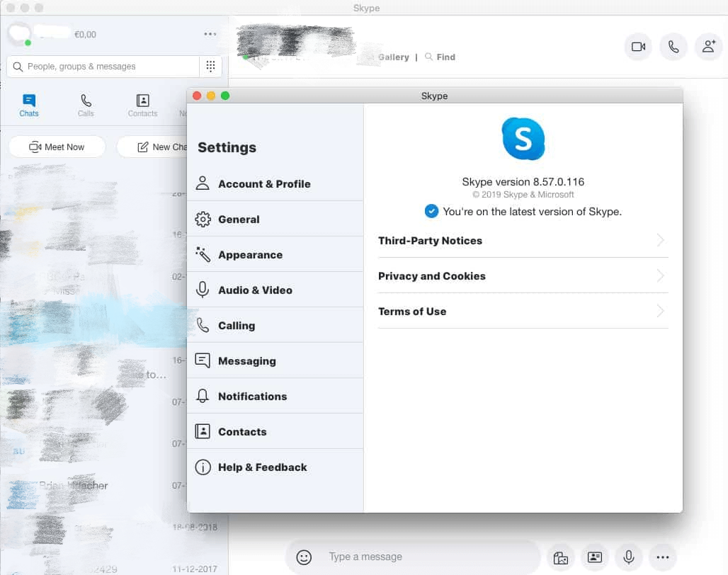This screenshot has height=575, width=728.
Task: Expand Third-Party Notices chevron
Action: pyautogui.click(x=660, y=240)
